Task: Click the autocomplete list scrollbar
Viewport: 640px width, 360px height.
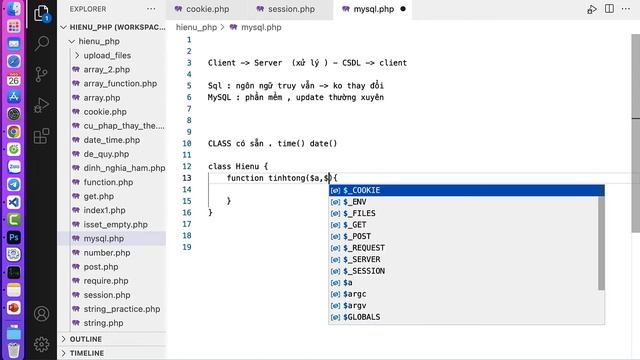Action: [x=601, y=243]
